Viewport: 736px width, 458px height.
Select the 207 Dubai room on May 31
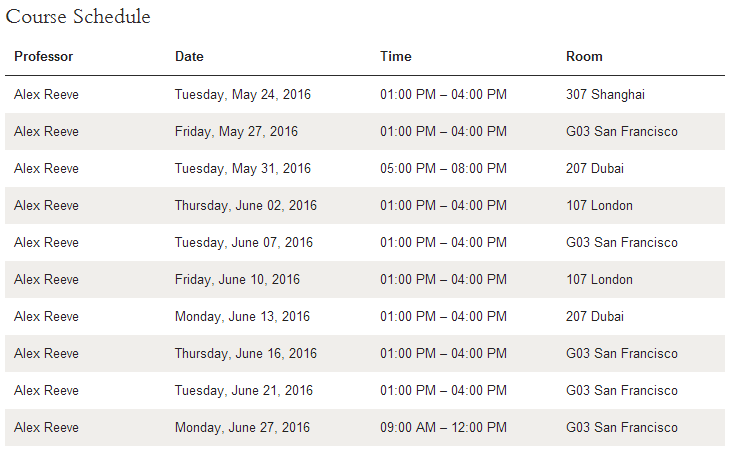tap(595, 168)
